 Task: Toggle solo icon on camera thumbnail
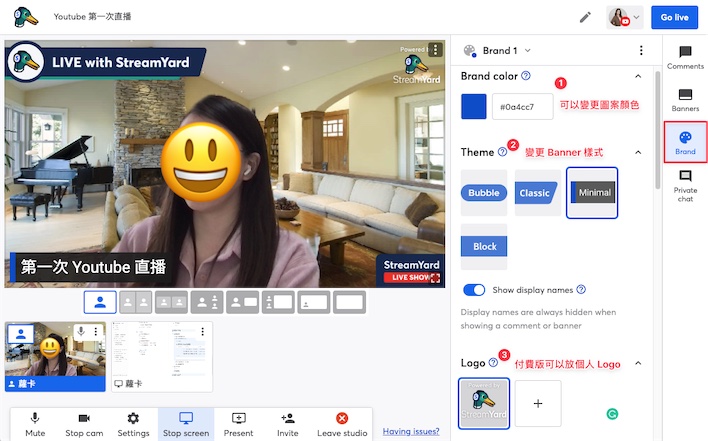point(20,334)
